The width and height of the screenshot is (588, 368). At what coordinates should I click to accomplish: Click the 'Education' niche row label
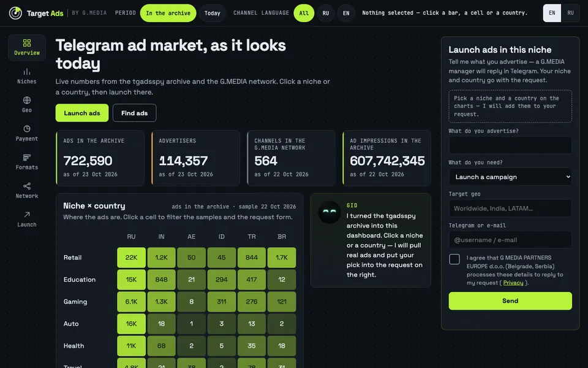click(x=80, y=280)
